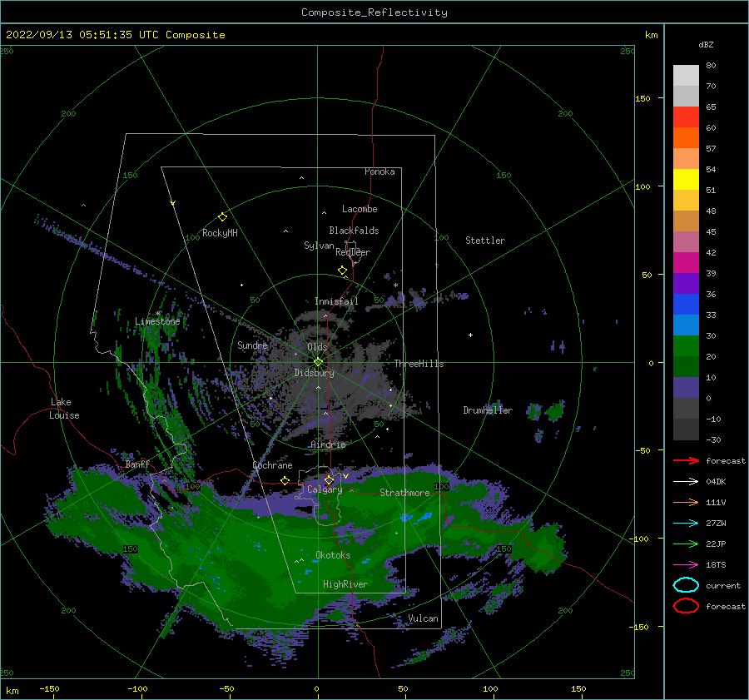Click the Composite_Reflectivity title
Viewport: 749px width, 700px height.
(374, 12)
